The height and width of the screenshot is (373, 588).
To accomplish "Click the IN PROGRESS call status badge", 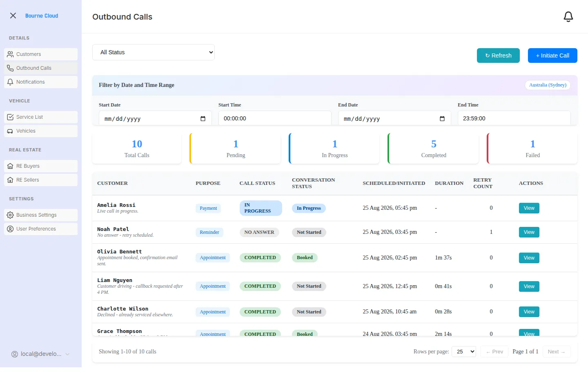I will tap(261, 208).
